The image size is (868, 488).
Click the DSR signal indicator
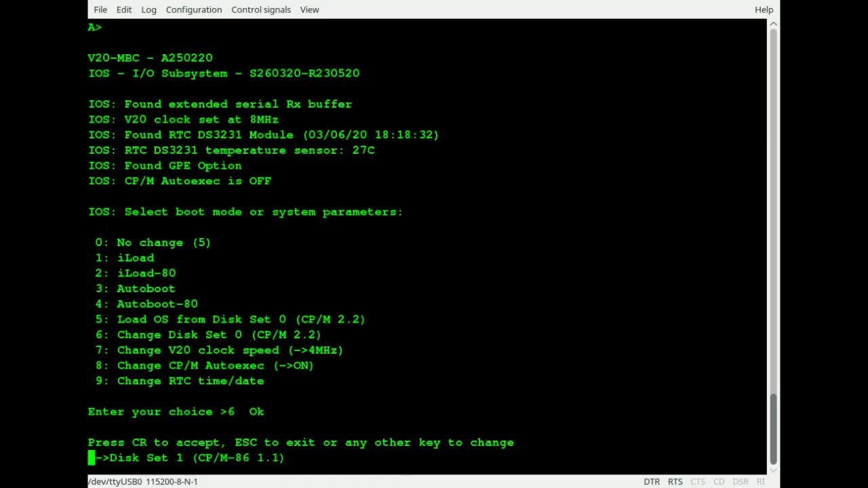(x=741, y=481)
